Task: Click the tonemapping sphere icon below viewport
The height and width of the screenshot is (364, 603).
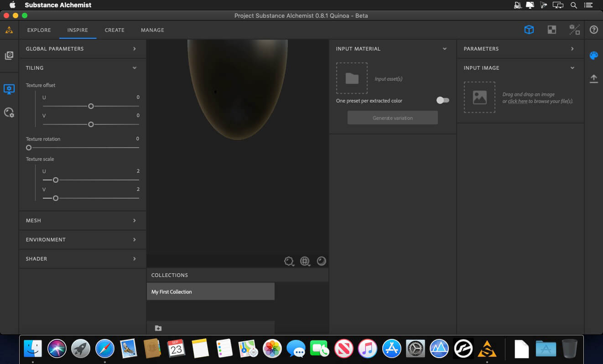Action: (321, 261)
